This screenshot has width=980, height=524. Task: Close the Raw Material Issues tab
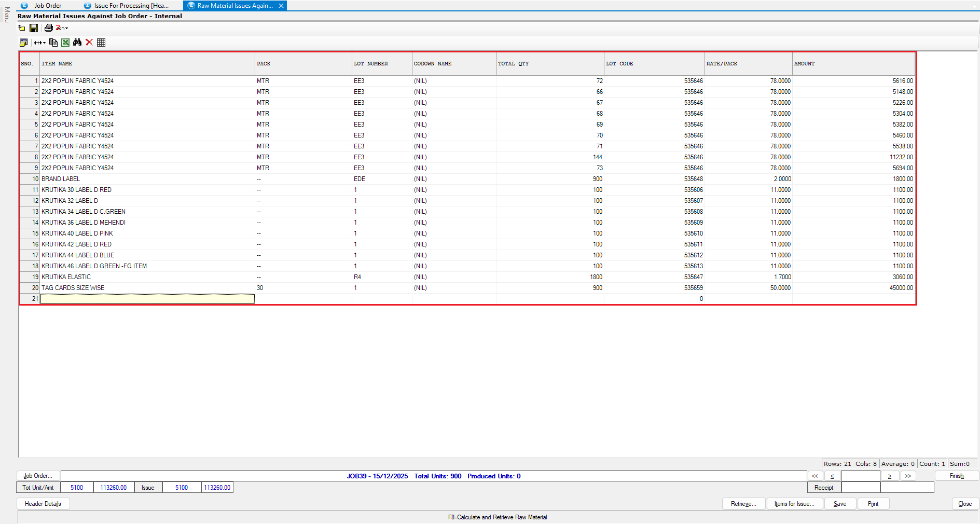pos(281,6)
